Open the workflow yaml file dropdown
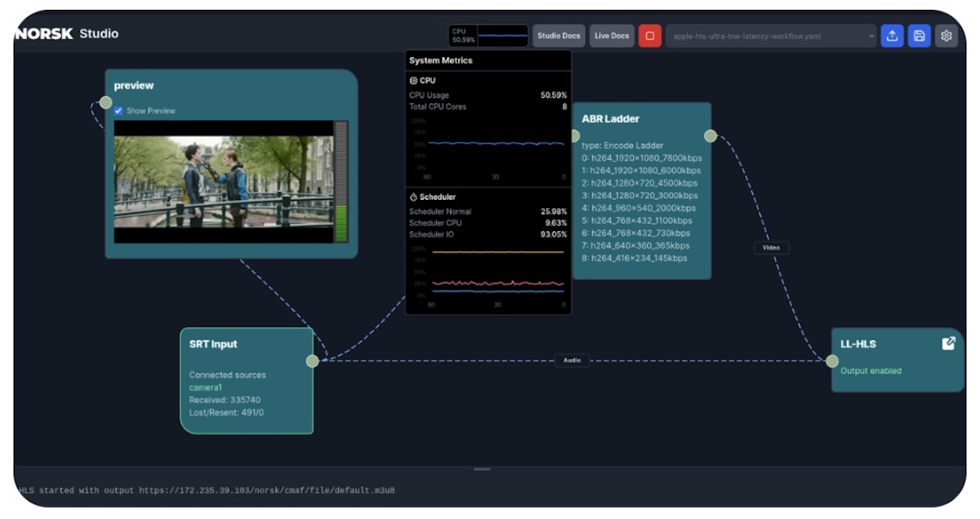 (x=770, y=36)
